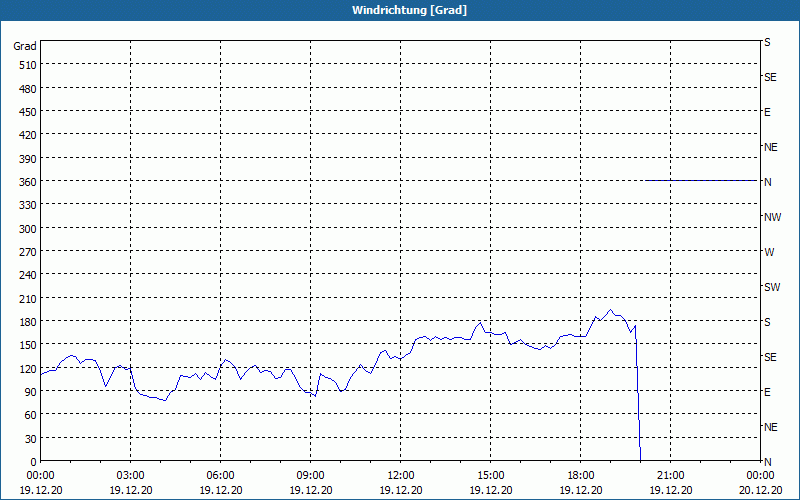Select the "00:00" label above 20.12.20
800x500 pixels.
pyautogui.click(x=760, y=476)
